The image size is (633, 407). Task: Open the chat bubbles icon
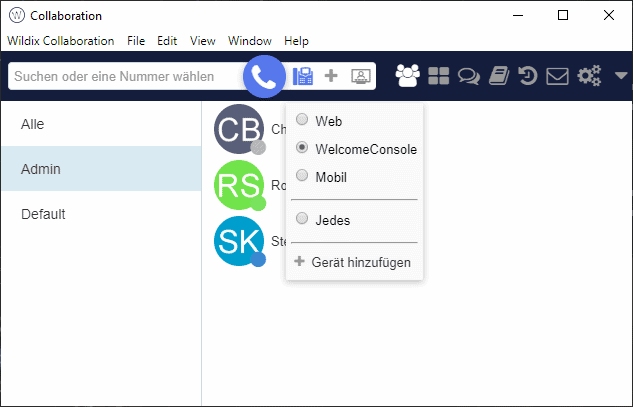(x=469, y=76)
